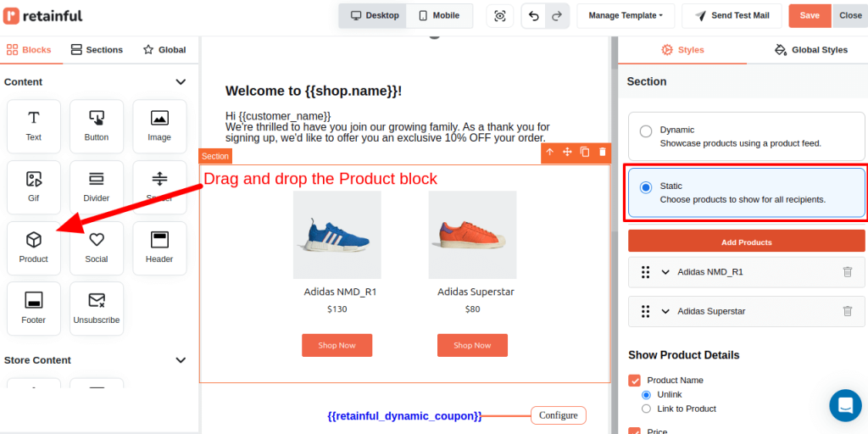Click the drag handle for Adidas NMD_R1
The image size is (868, 434).
coord(645,272)
